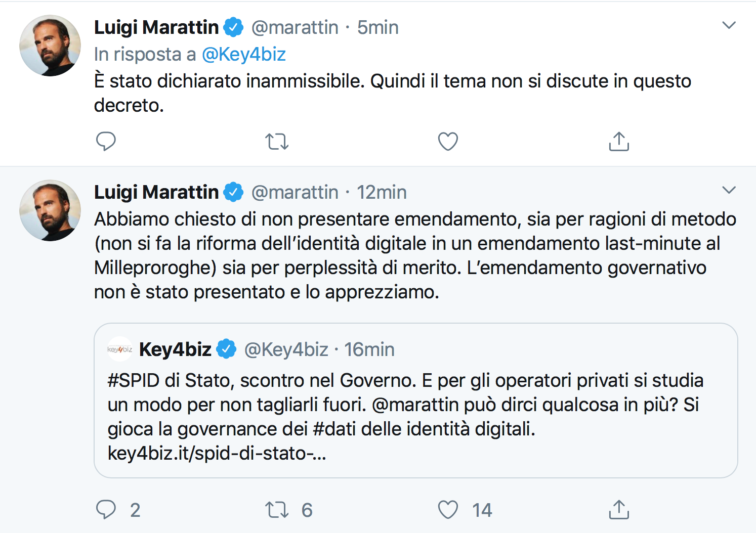Viewport: 756px width, 533px height.
Task: Open Luigi Marattin avatar on second tweet
Action: (x=50, y=210)
